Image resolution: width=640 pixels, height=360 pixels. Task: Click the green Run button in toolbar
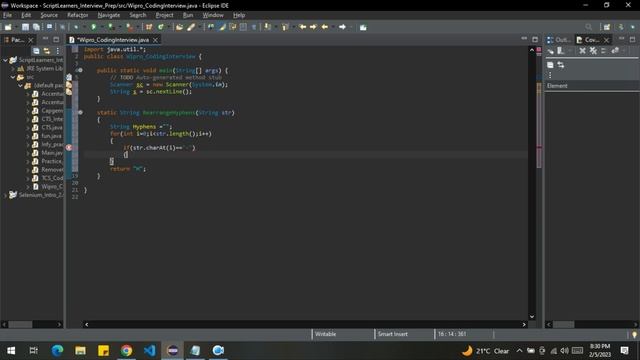93,27
